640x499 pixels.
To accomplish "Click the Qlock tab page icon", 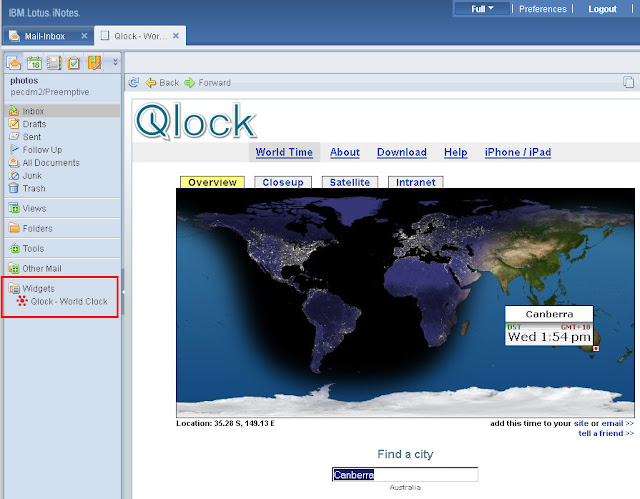I will coord(105,35).
